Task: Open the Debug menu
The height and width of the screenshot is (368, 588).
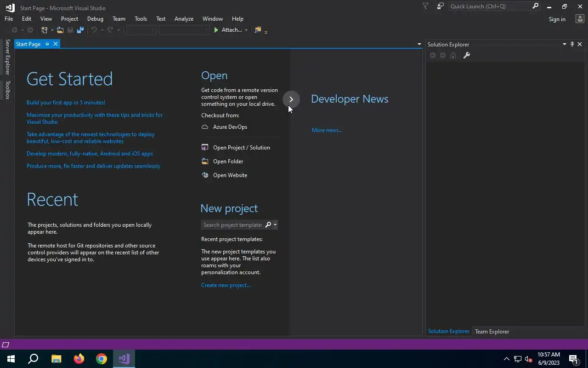Action: pyautogui.click(x=95, y=19)
